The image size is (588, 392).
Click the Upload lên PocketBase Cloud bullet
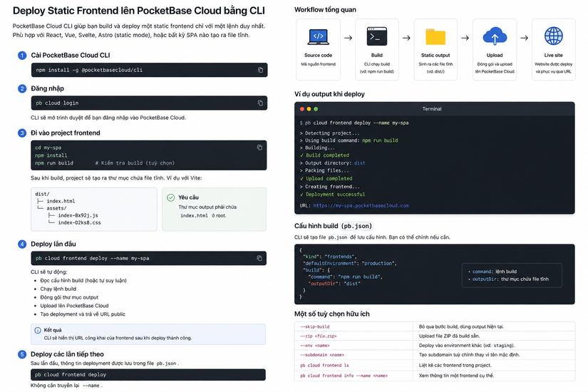coord(74,306)
